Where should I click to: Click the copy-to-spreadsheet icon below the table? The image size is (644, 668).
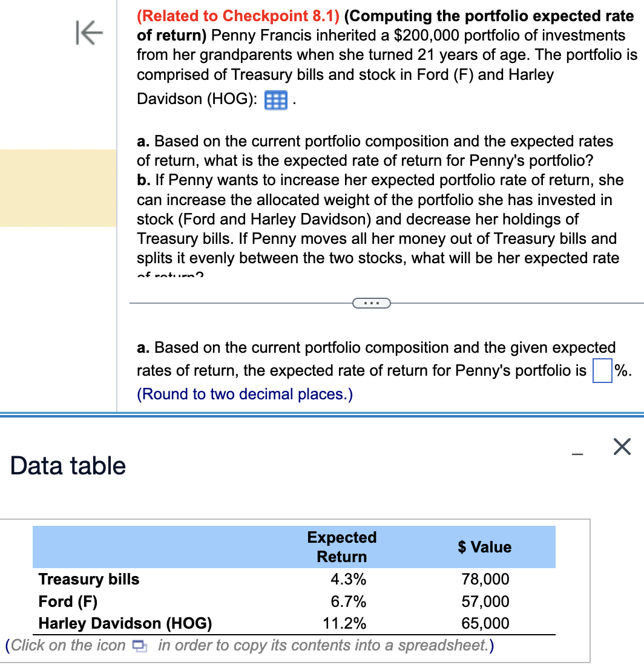point(140,646)
